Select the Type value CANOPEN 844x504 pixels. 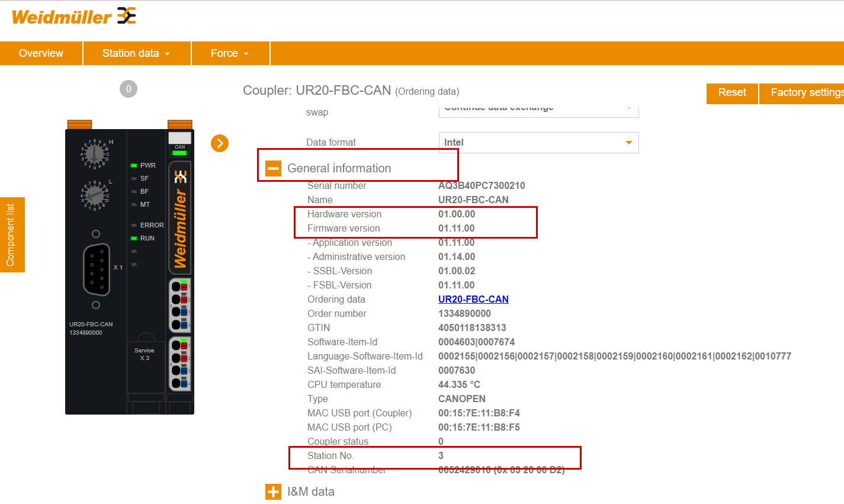(462, 399)
